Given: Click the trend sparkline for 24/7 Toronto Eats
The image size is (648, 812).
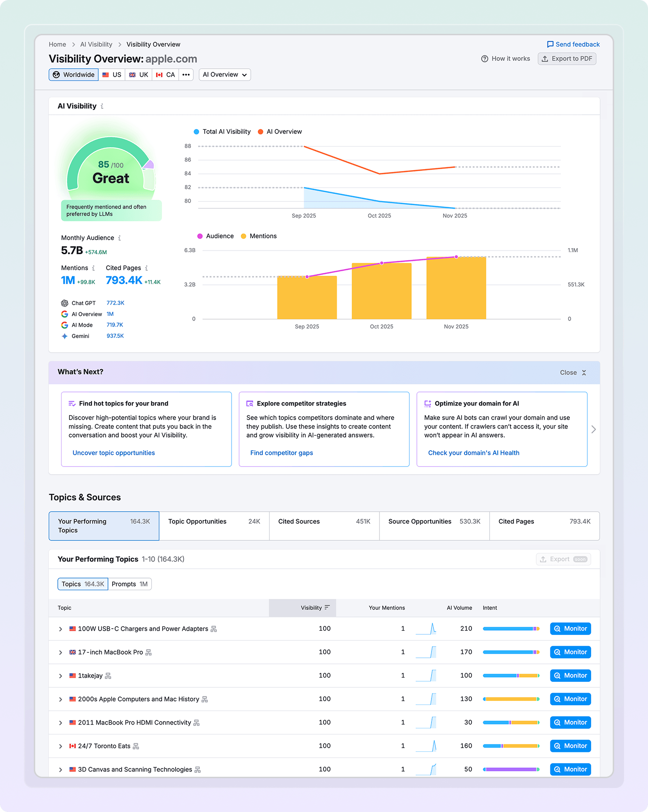Looking at the screenshot, I should tap(426, 746).
